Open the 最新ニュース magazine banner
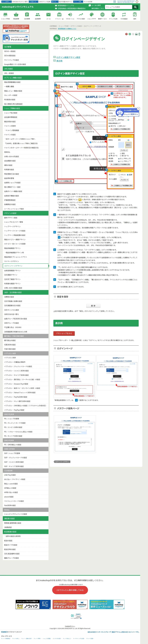 (x=107, y=604)
